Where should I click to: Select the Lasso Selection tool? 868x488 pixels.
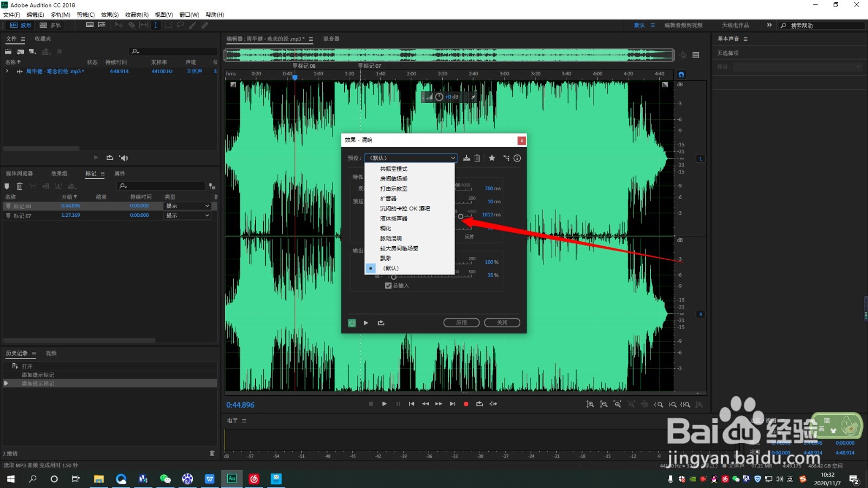click(180, 25)
